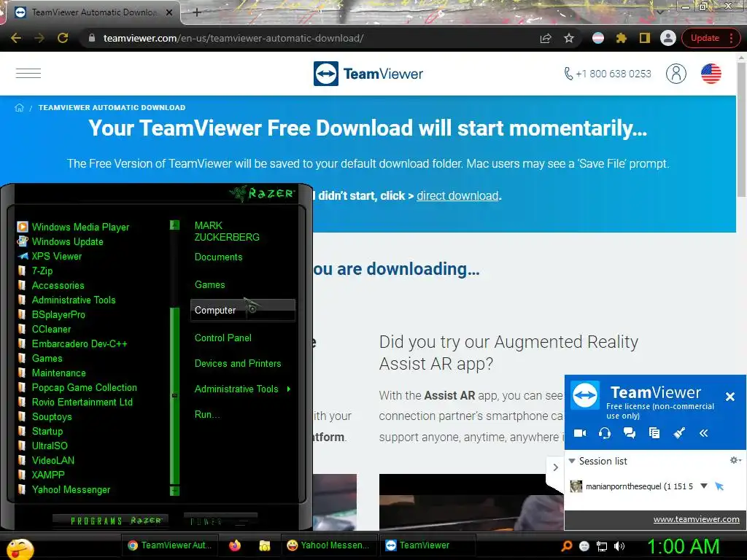This screenshot has width=747, height=560.
Task: Collapse TeamViewer panel with double chevron
Action: coord(704,433)
